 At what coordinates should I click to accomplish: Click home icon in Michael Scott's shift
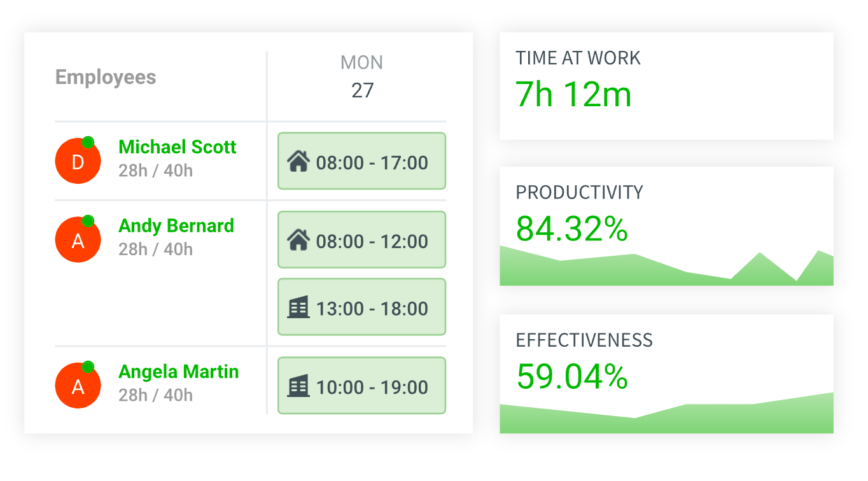coord(298,162)
